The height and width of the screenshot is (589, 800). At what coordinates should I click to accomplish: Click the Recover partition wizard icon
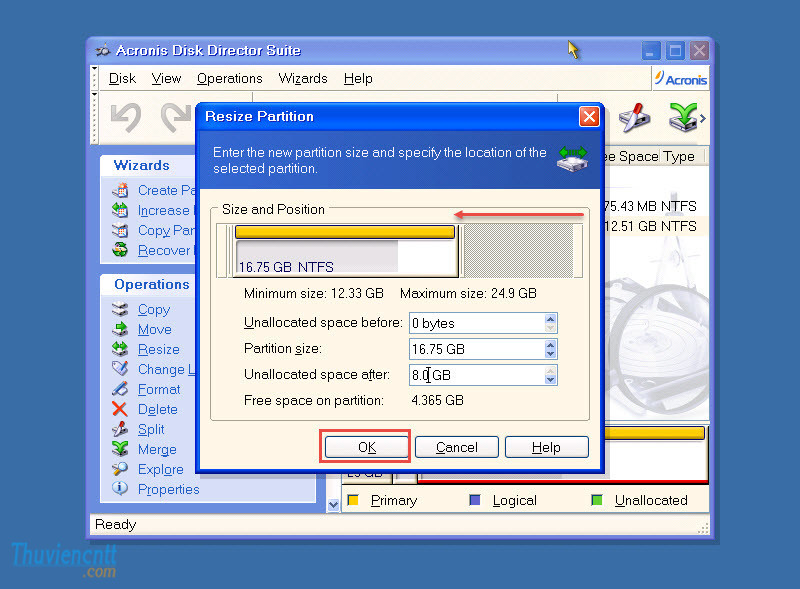coord(120,250)
